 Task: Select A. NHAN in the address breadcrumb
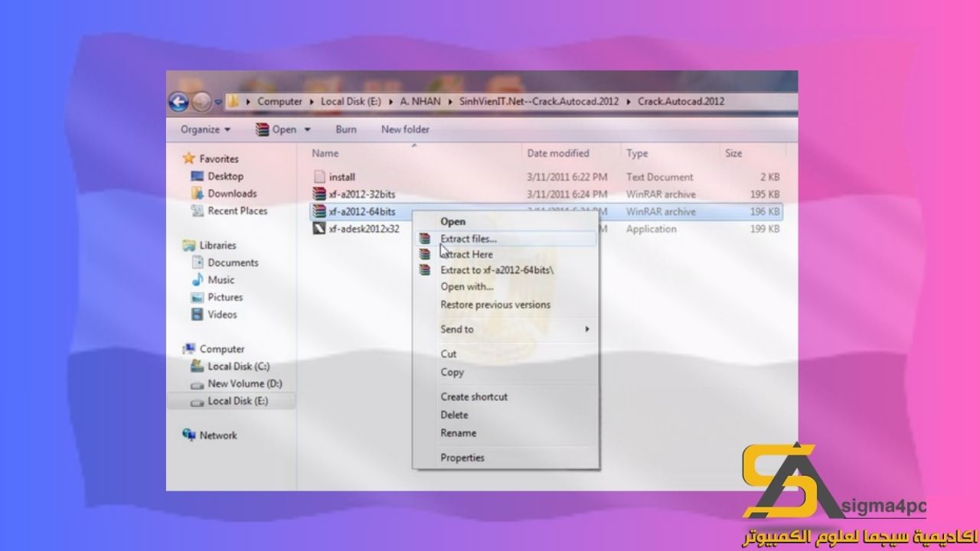pyautogui.click(x=420, y=101)
